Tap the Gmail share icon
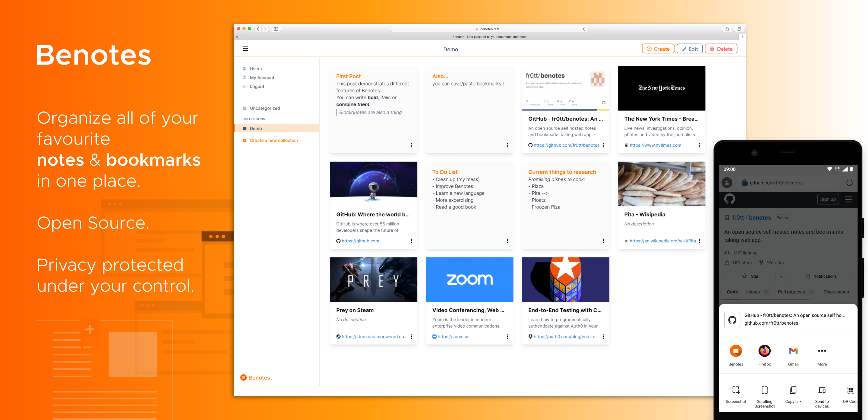This screenshot has width=868, height=420. (793, 351)
